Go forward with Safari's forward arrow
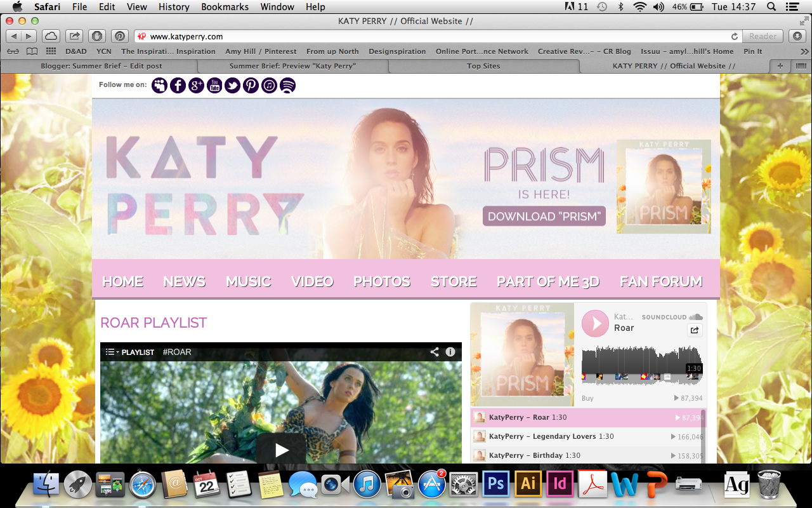The height and width of the screenshot is (508, 812). (x=29, y=36)
